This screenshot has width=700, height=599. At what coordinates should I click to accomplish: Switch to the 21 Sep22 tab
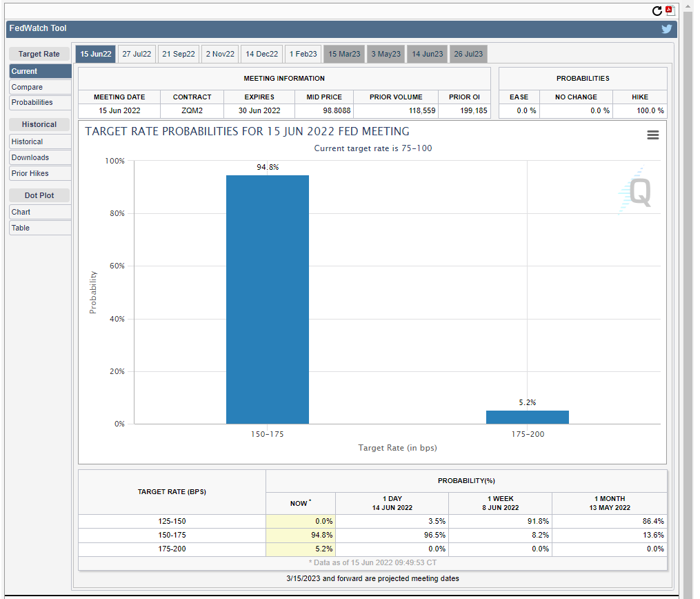pos(178,54)
